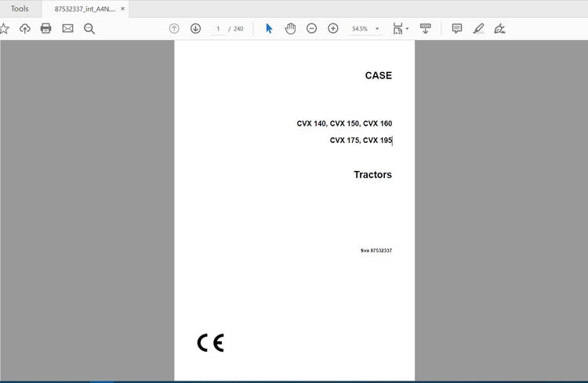Click the Tractors heading

coord(372,174)
